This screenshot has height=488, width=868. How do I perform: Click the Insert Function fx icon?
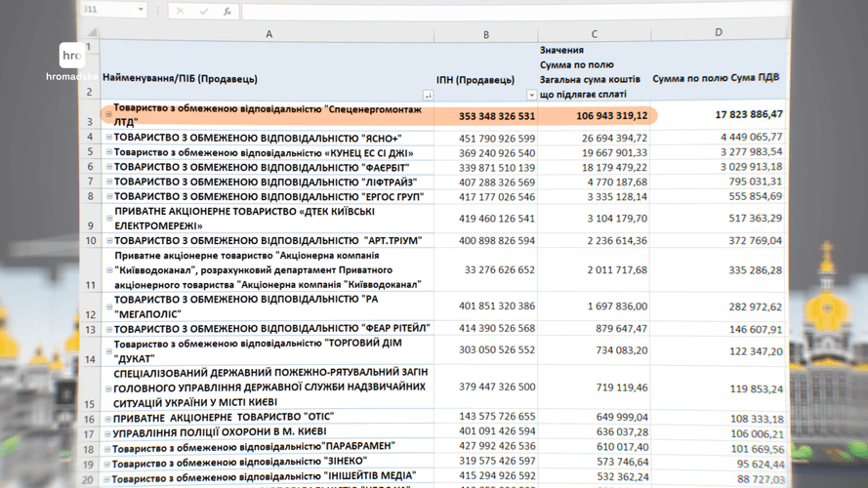click(x=227, y=11)
